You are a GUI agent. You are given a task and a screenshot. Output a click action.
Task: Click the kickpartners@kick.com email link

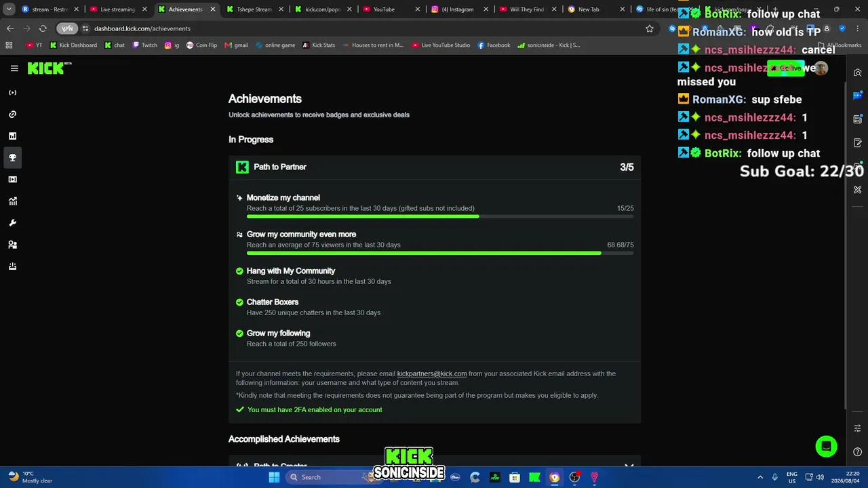coord(432,373)
